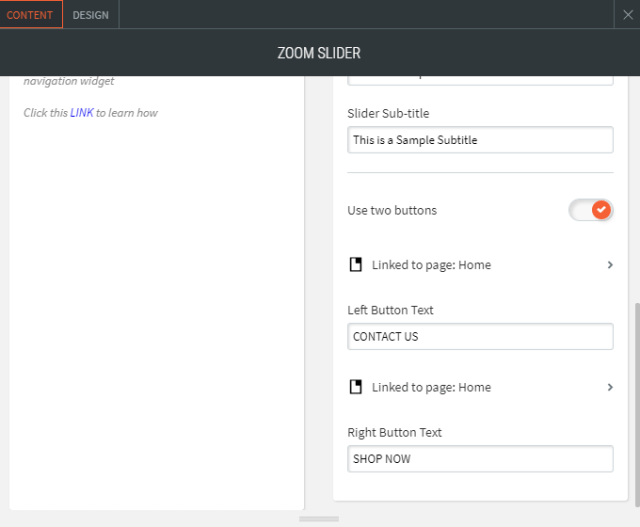Click the Right Button Text label

394,433
